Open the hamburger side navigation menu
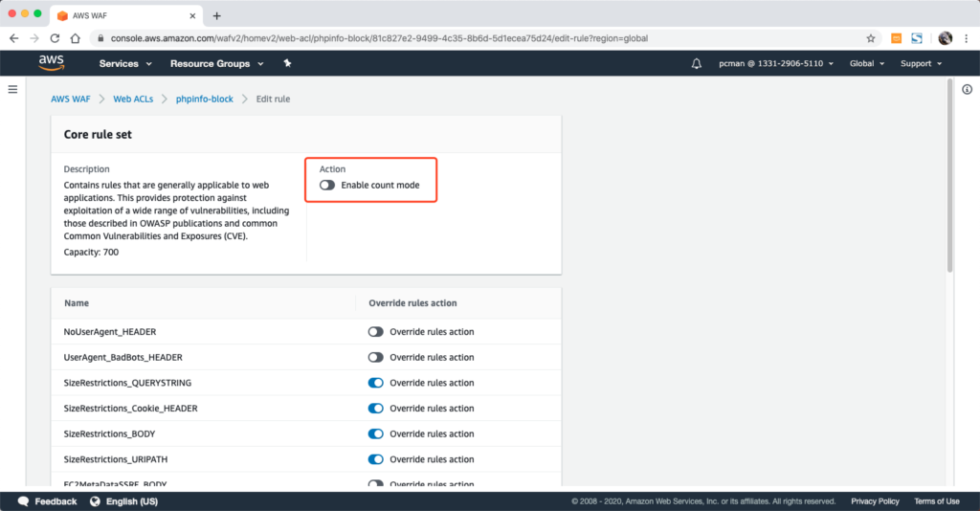Screen dimensions: 980x511 tap(12, 89)
